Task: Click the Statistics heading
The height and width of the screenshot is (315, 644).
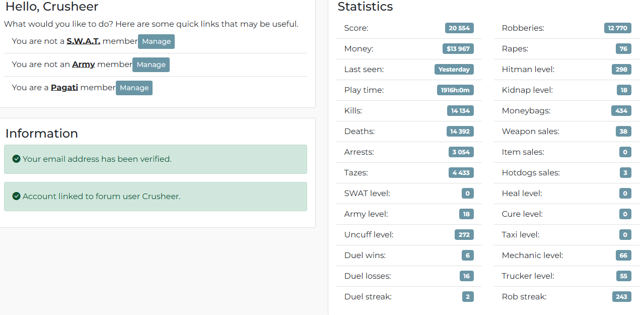Action: click(365, 7)
